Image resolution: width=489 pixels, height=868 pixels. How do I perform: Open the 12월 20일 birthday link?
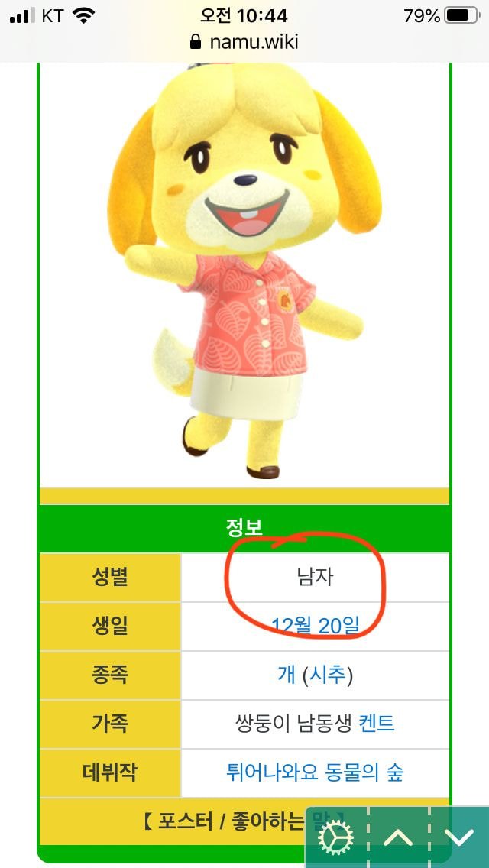[315, 626]
